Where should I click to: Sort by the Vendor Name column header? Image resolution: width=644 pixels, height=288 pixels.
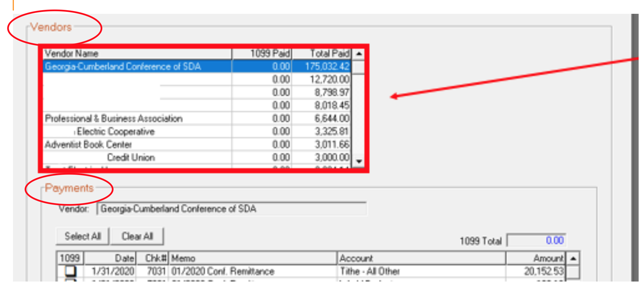137,54
